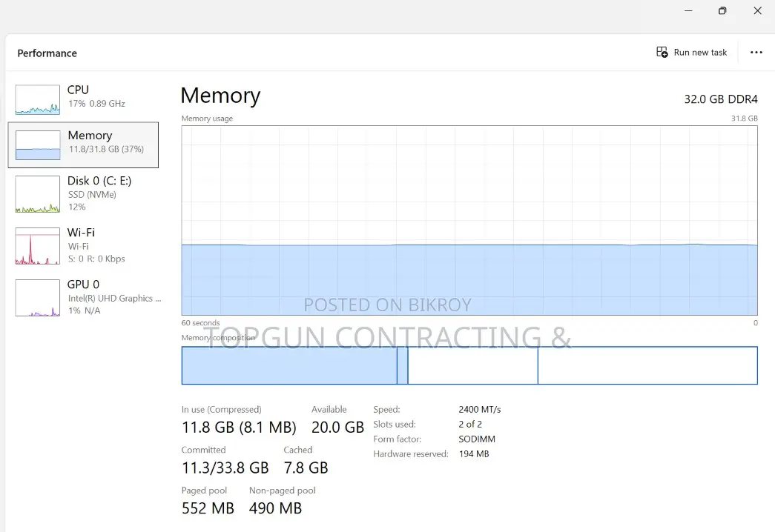
Task: Click the 32.0 GB DDR4 capacity label
Action: point(721,99)
